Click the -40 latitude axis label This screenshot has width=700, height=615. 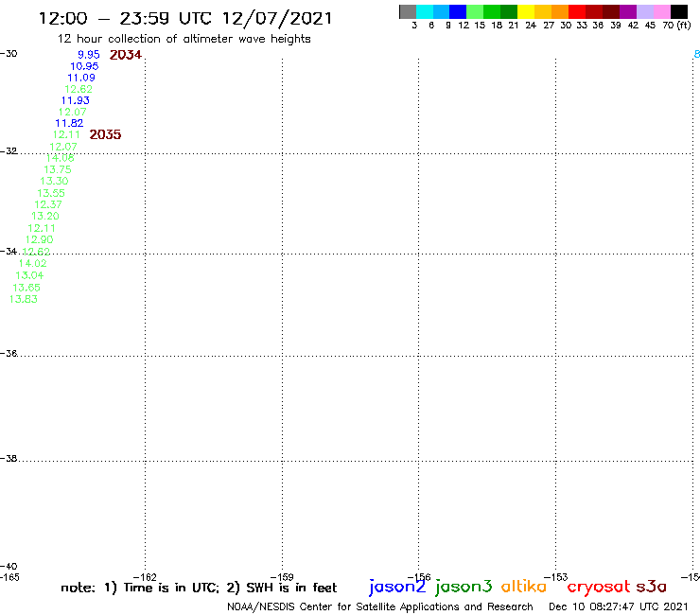[9, 567]
